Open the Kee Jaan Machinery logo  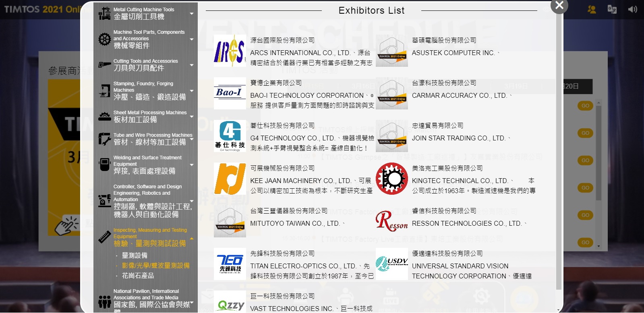pos(230,179)
